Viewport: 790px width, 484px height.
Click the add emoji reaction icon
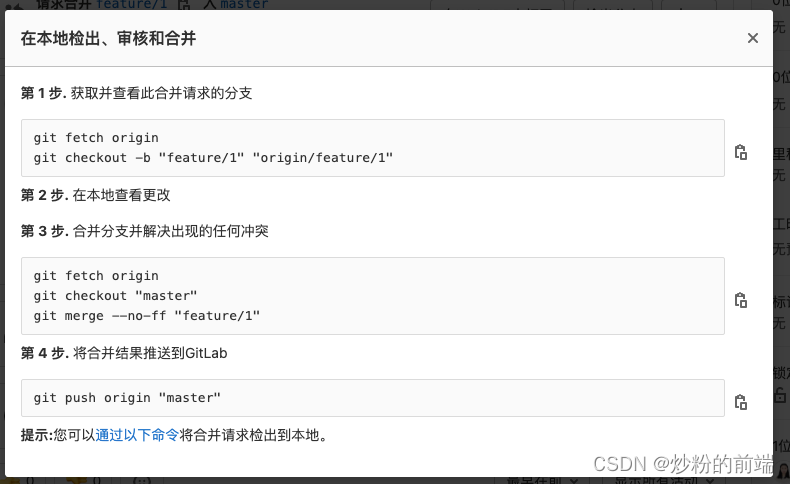point(142,480)
